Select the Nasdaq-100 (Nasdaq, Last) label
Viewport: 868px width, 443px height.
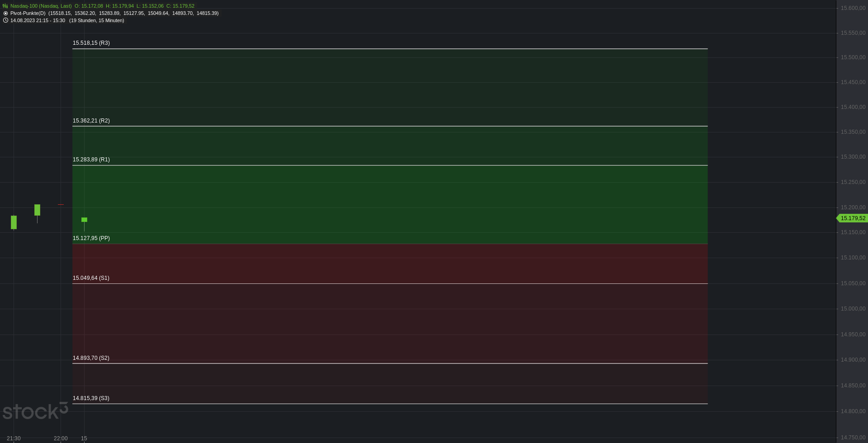click(41, 6)
